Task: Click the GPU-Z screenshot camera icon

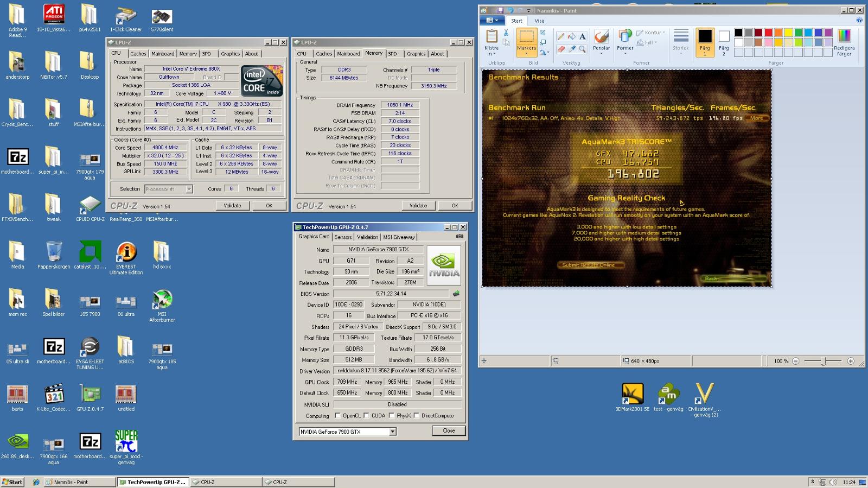Action: tap(459, 236)
